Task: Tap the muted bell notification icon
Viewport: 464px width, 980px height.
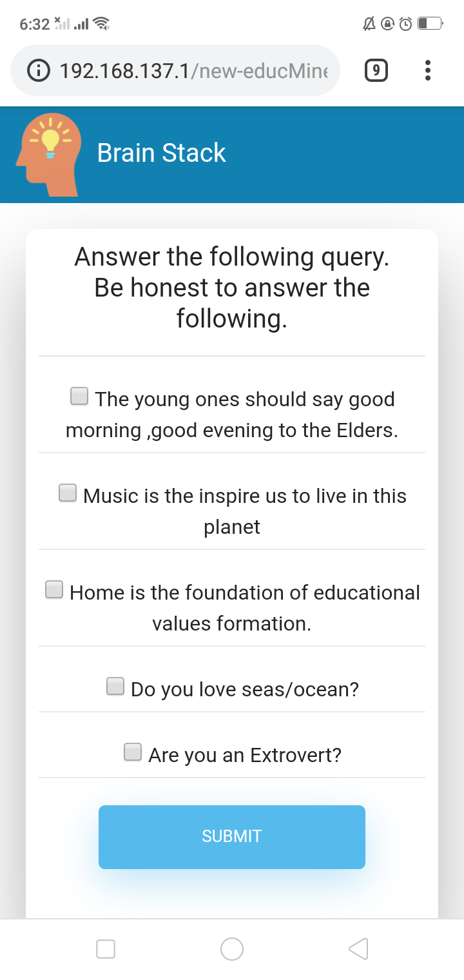Action: [x=369, y=24]
